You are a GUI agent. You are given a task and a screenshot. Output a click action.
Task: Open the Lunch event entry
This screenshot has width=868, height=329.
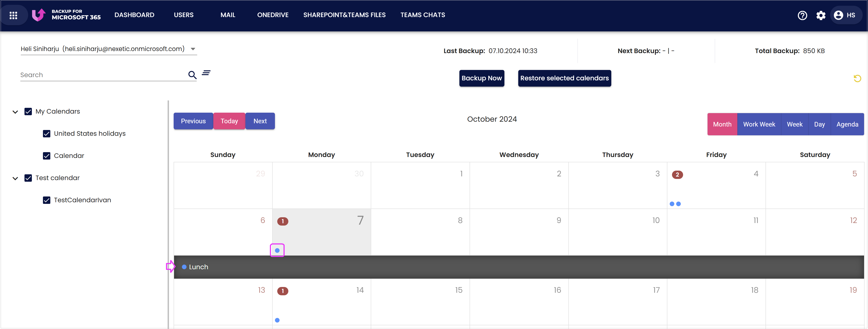click(x=519, y=267)
